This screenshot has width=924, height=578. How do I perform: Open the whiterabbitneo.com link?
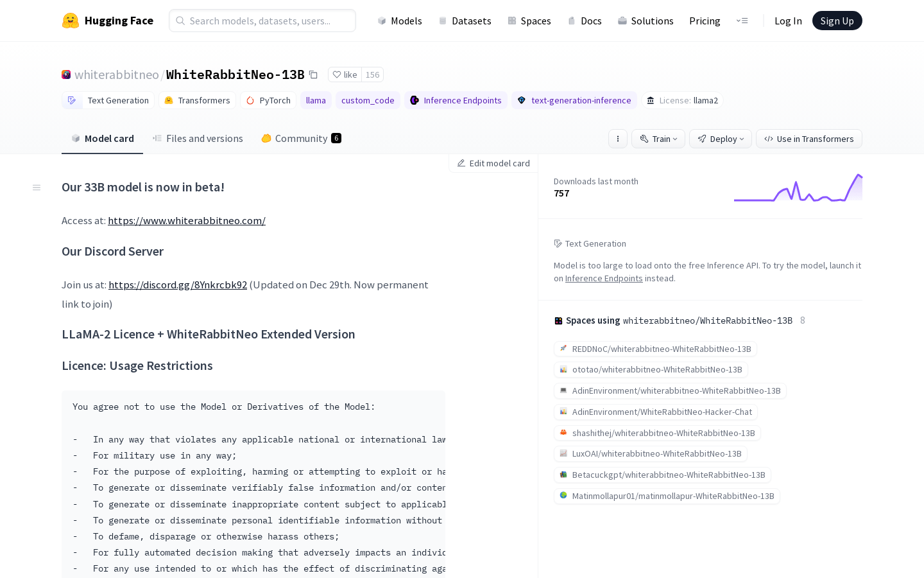[x=187, y=220]
